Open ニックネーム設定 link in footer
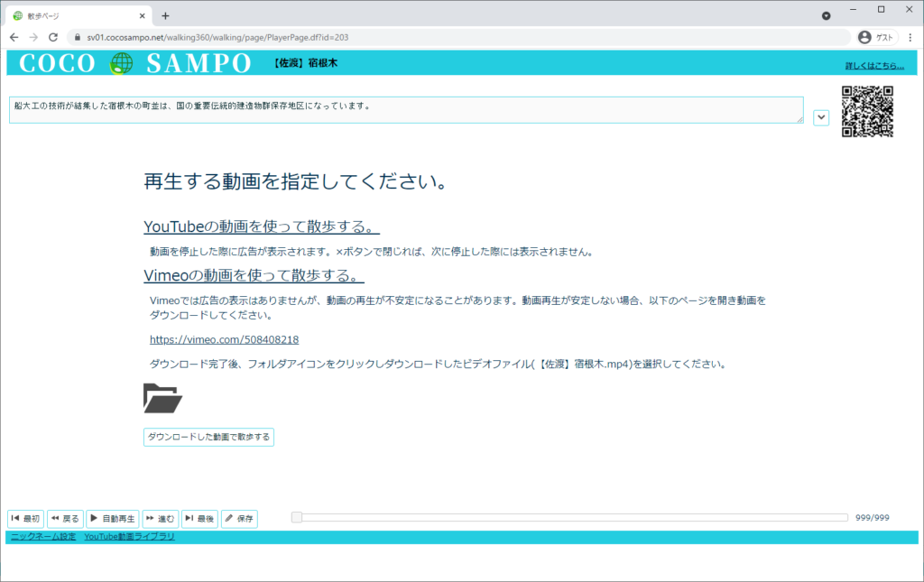 click(43, 537)
